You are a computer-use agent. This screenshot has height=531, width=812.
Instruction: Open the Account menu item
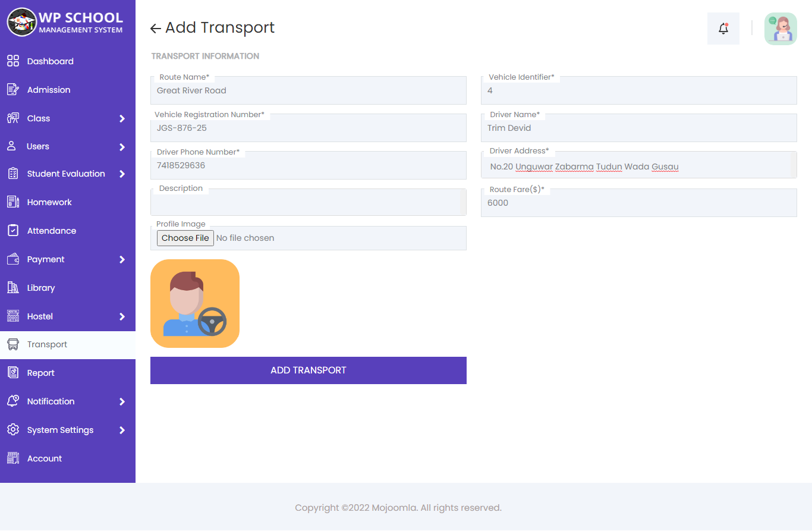(x=68, y=458)
